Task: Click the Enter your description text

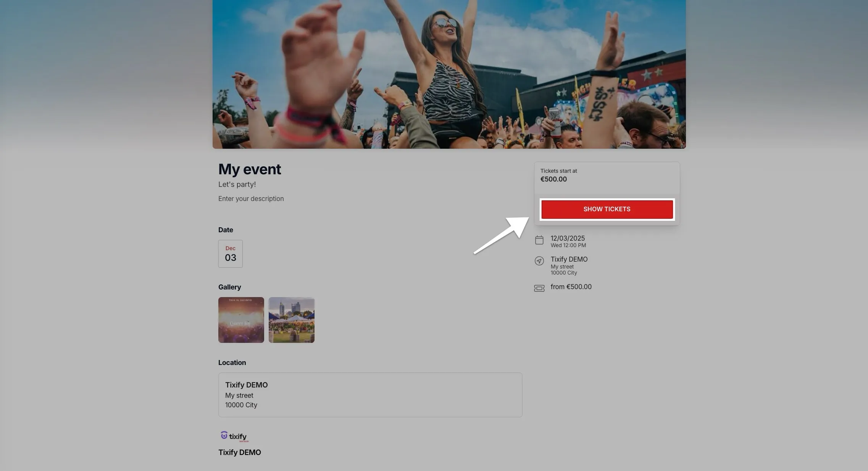Action: point(251,199)
